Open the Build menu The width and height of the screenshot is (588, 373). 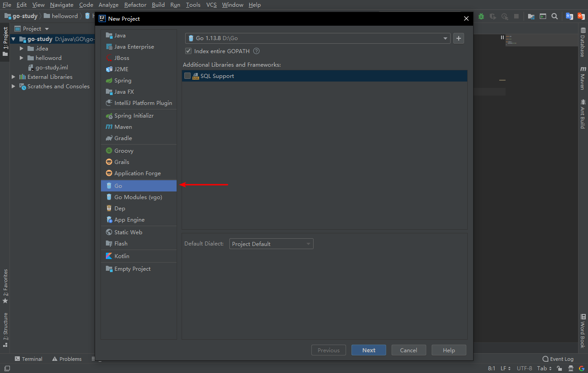tap(158, 5)
